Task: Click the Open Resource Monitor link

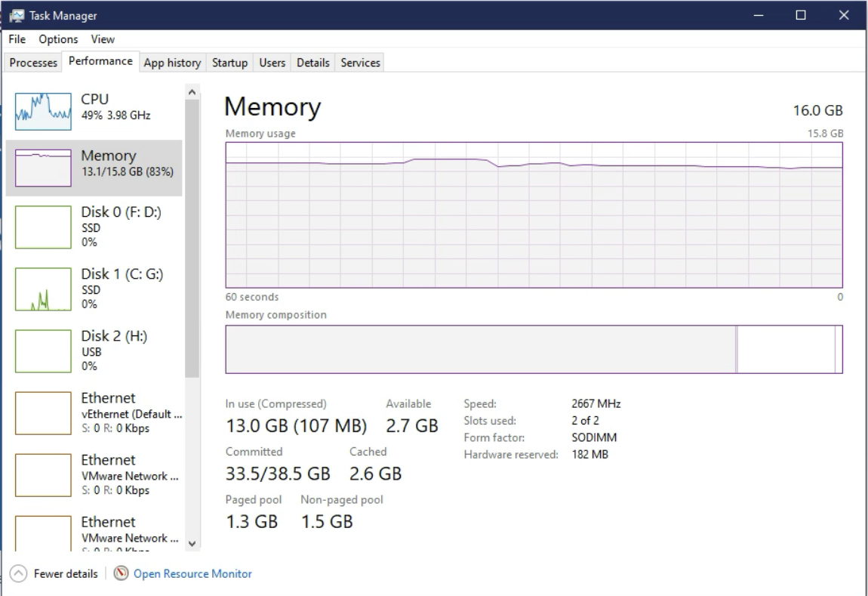Action: 192,574
